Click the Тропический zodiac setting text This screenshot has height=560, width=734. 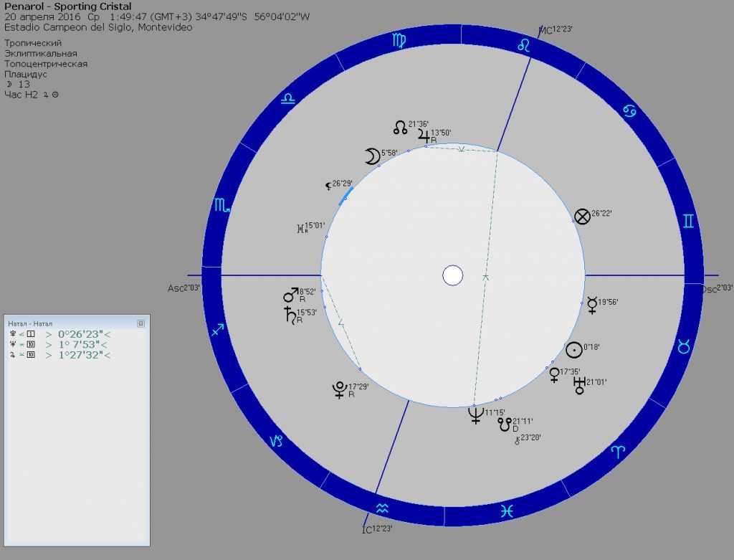[33, 43]
